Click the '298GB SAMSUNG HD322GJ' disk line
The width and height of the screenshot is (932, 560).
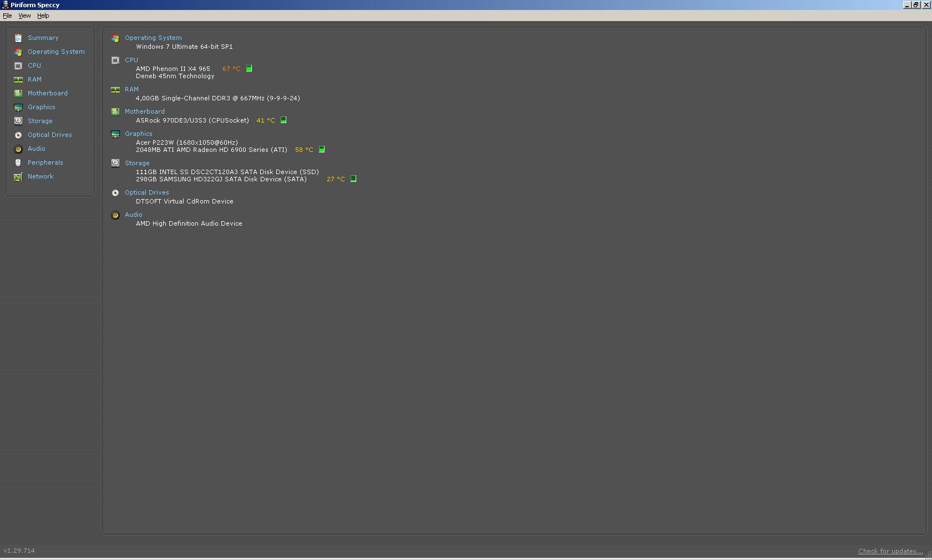pyautogui.click(x=221, y=180)
